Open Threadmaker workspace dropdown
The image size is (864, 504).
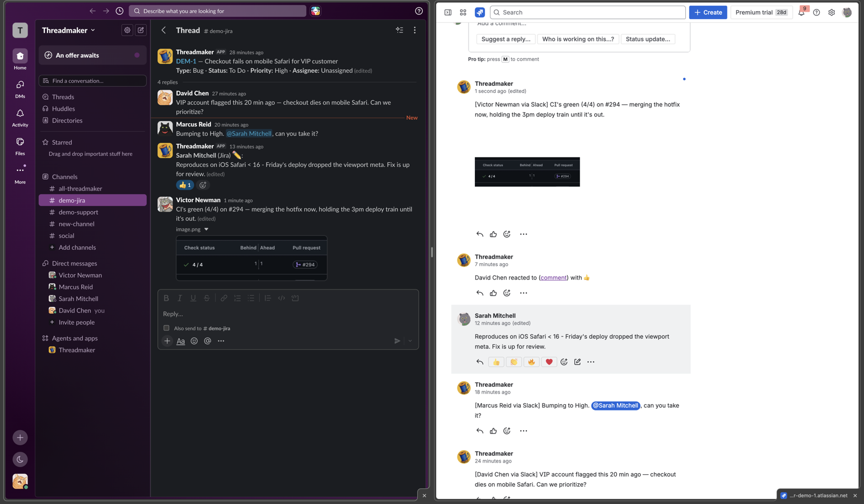[68, 30]
